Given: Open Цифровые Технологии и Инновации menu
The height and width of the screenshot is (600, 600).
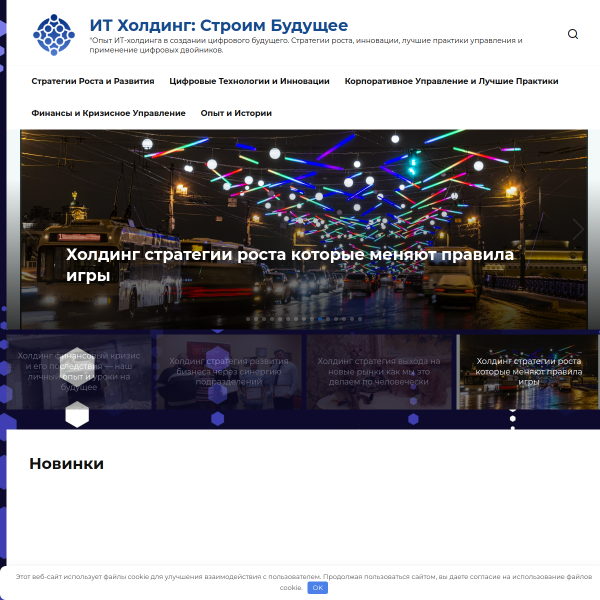Looking at the screenshot, I should (249, 81).
